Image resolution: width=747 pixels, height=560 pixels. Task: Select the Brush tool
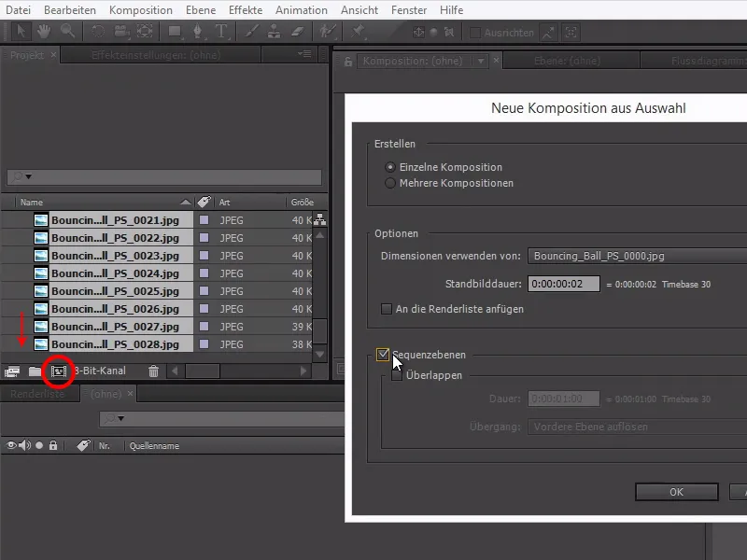point(251,32)
